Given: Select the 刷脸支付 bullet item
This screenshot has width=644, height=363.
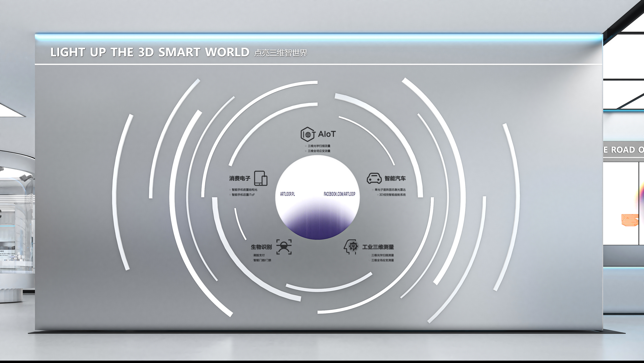Looking at the screenshot, I should point(259,255).
